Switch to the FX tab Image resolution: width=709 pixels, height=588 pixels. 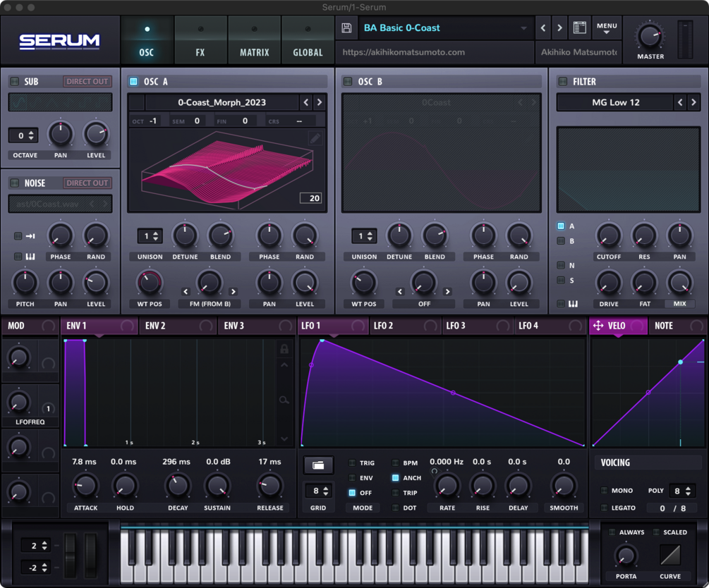(200, 41)
